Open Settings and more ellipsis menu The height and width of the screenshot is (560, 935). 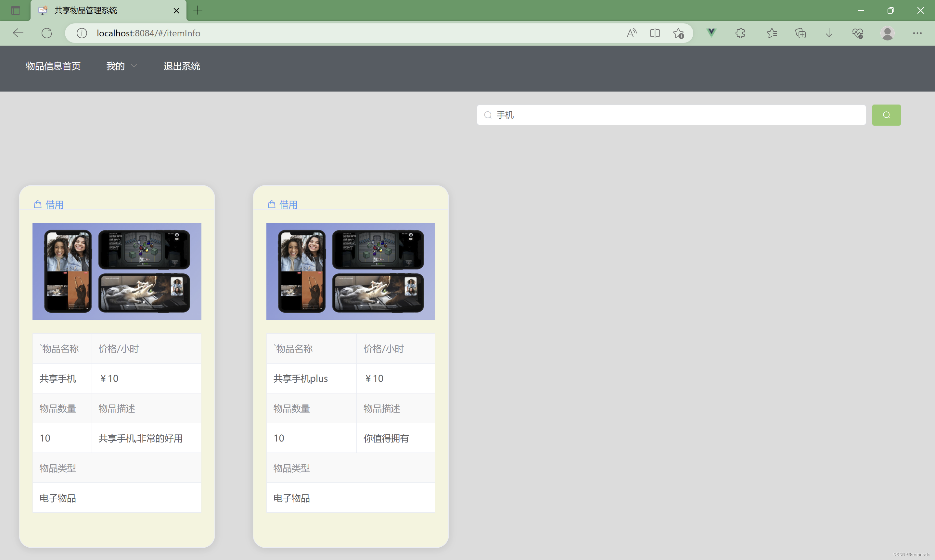pyautogui.click(x=917, y=33)
